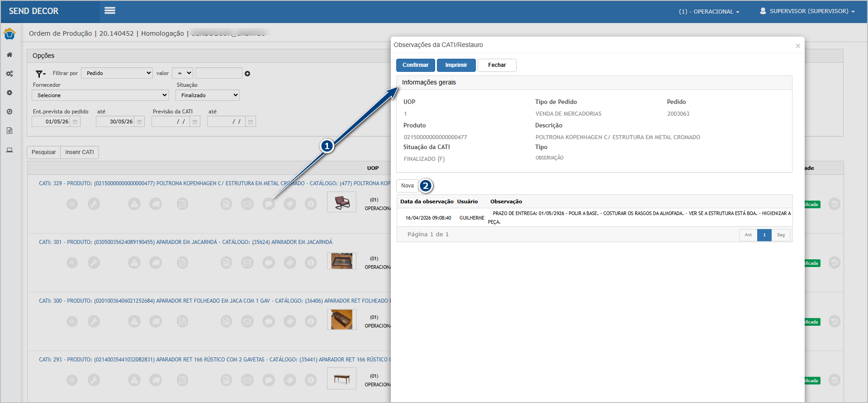Click the tray thumbnail on CATI 301 row
Viewport: 868px width, 403px height.
342,261
